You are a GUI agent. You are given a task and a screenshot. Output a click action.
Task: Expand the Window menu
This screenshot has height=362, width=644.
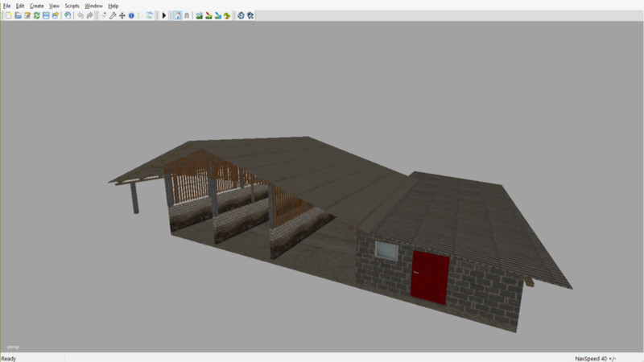tap(94, 6)
